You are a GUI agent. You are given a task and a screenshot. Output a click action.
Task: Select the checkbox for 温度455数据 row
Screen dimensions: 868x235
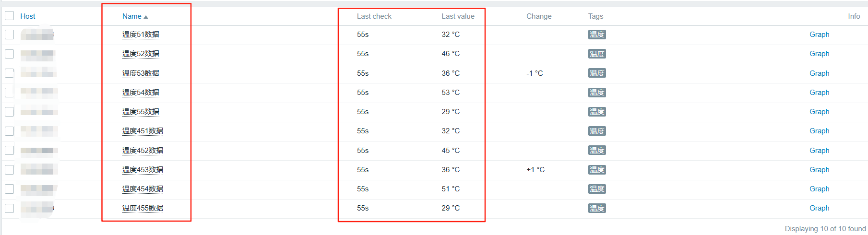tap(10, 208)
